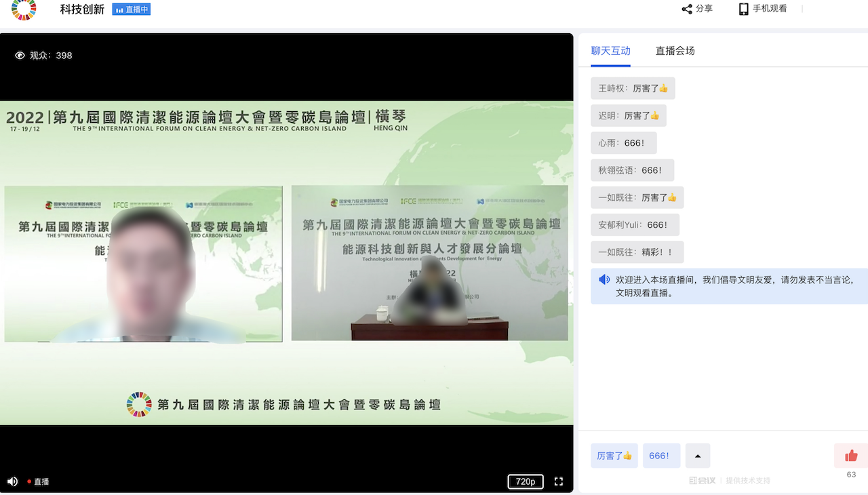
Task: Open the 720p quality selector
Action: click(526, 481)
